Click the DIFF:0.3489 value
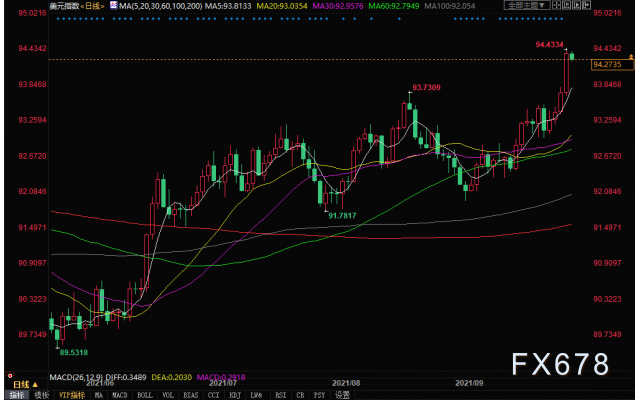 click(x=126, y=377)
